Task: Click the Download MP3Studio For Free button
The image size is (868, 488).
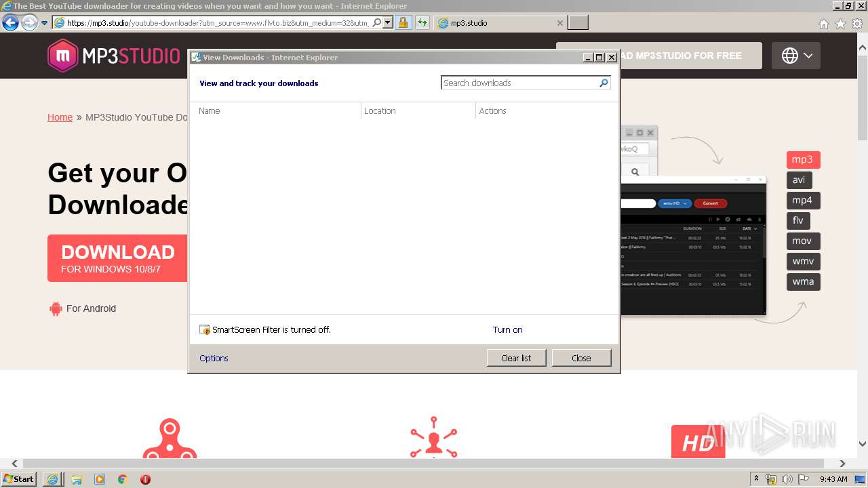Action: (x=659, y=56)
